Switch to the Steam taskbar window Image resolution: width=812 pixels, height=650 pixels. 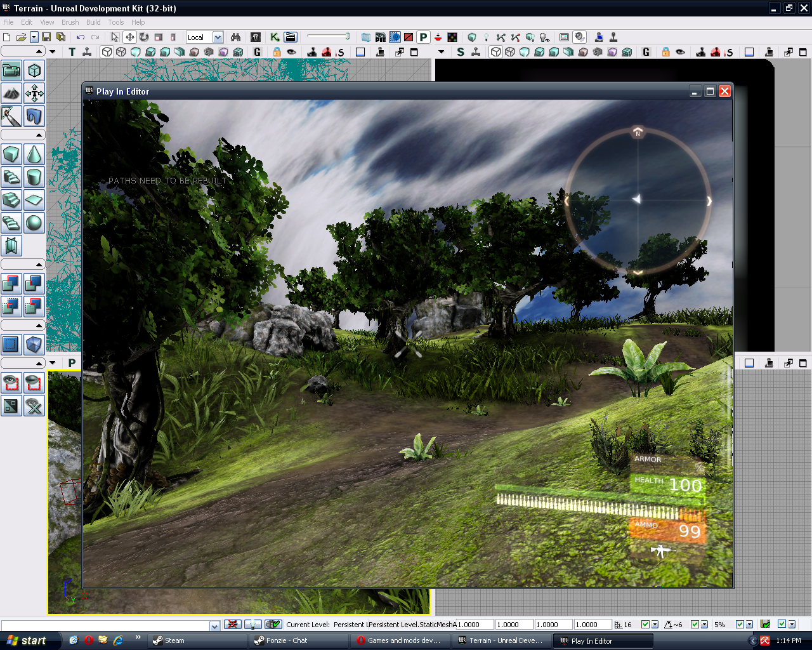pyautogui.click(x=197, y=640)
